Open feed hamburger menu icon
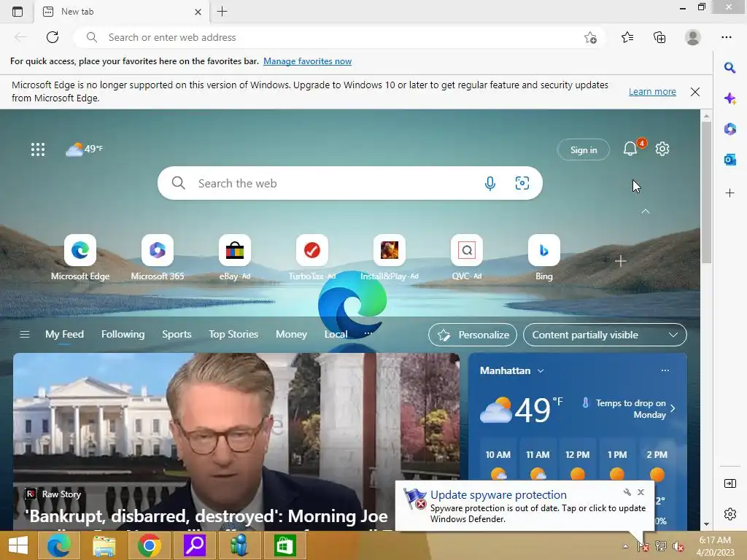Viewport: 747px width, 560px height. pos(25,334)
